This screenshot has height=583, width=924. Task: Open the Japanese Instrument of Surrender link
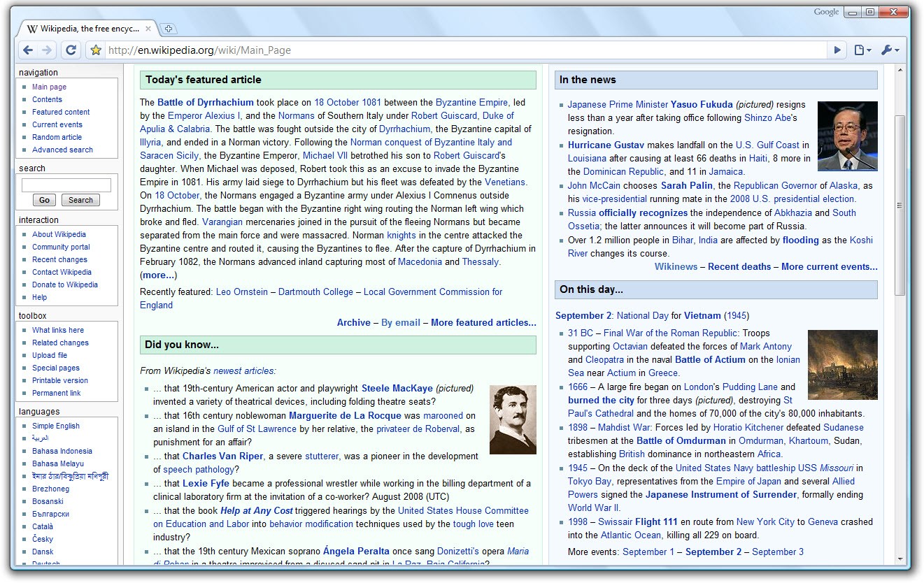[721, 494]
